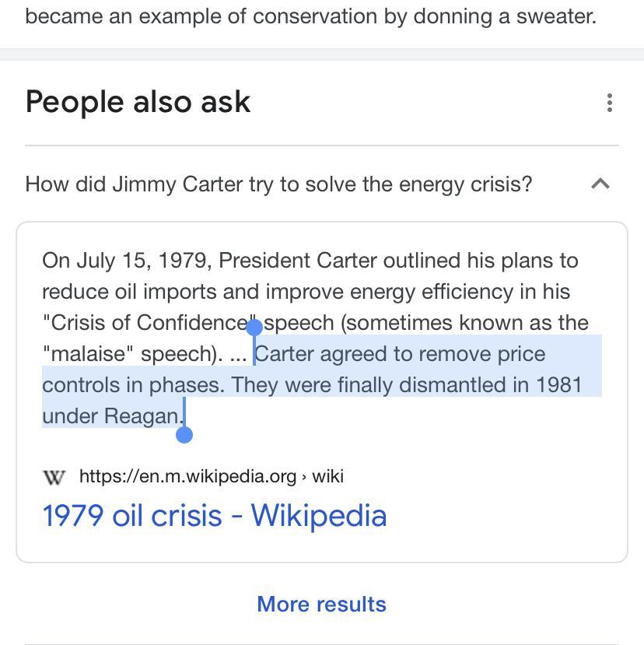Click the top snippet about donning a sweater
The image size is (644, 645).
coord(310,16)
